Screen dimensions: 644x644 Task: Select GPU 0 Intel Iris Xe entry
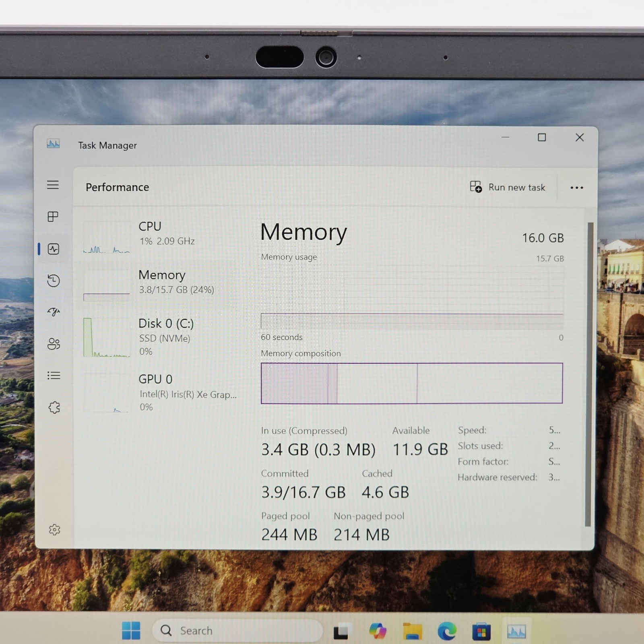coord(161,392)
